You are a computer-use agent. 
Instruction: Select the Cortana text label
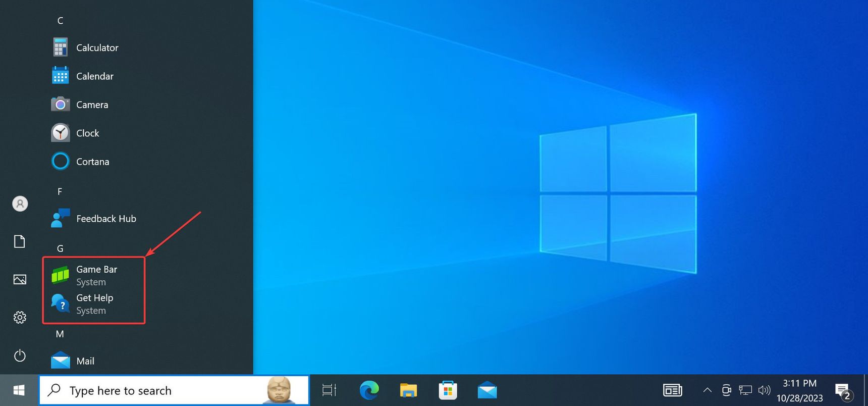click(93, 162)
